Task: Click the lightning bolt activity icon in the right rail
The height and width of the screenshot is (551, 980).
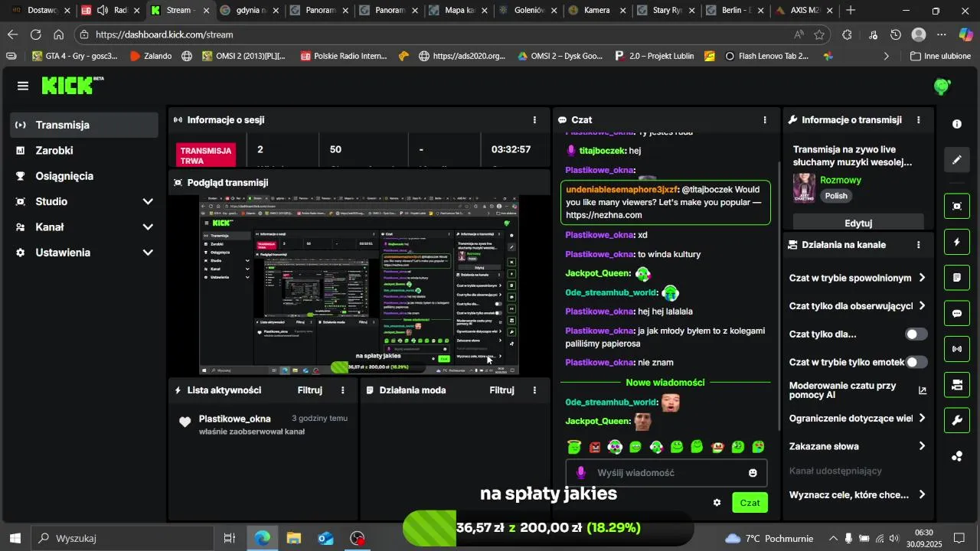Action: point(957,242)
